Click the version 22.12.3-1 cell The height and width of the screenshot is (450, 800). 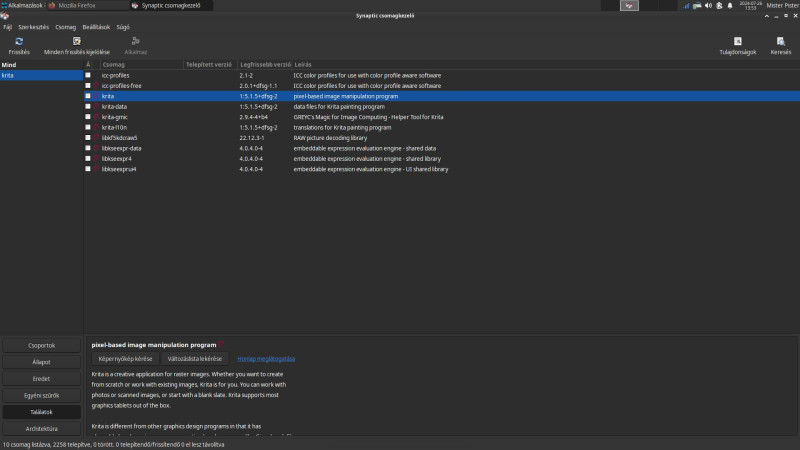pyautogui.click(x=252, y=138)
